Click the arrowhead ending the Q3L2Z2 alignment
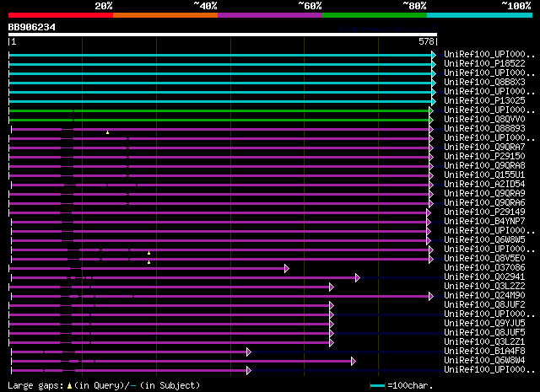 [x=332, y=287]
